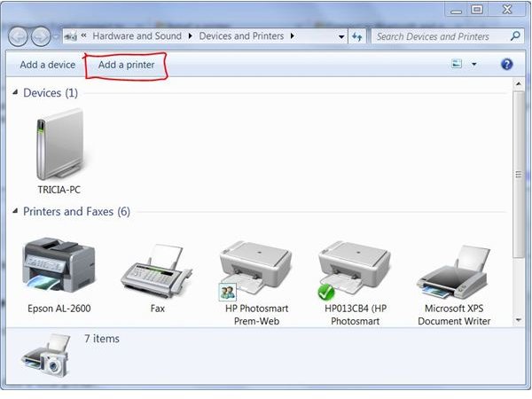Click the TRICIA-PC label
532x399 pixels.
click(x=59, y=190)
